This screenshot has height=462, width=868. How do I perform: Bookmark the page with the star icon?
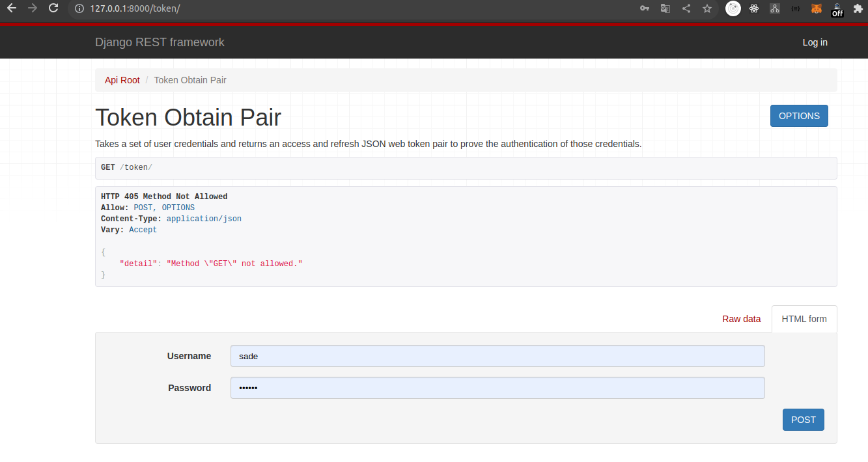707,8
